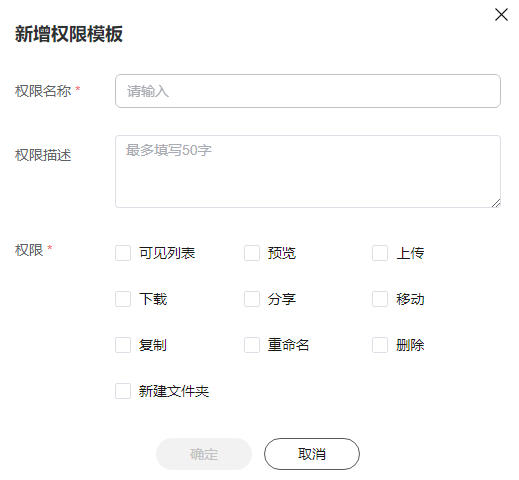Image resolution: width=519 pixels, height=480 pixels.
Task: Click the 确定 button
Action: pyautogui.click(x=204, y=454)
